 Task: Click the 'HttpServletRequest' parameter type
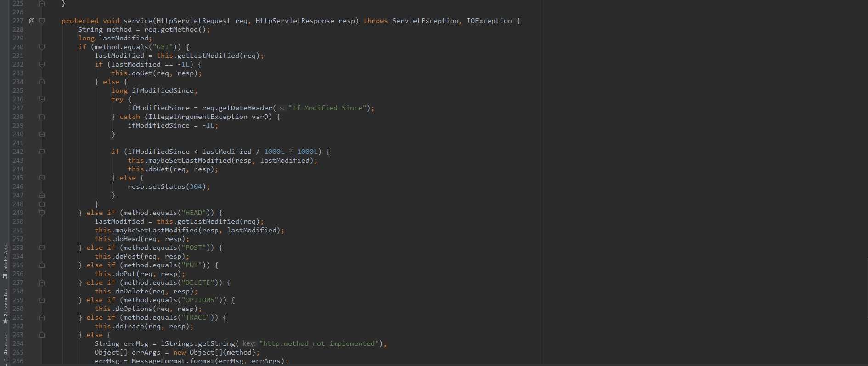[193, 21]
